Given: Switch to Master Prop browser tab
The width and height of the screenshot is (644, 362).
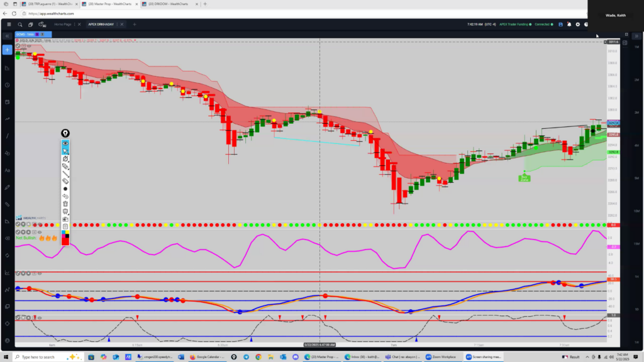Looking at the screenshot, I should pyautogui.click(x=109, y=4).
